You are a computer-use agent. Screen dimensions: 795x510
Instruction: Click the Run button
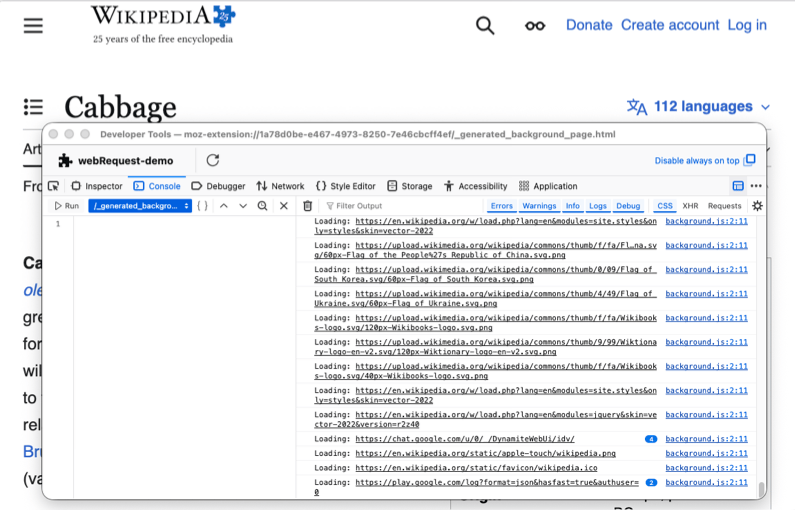tap(67, 206)
